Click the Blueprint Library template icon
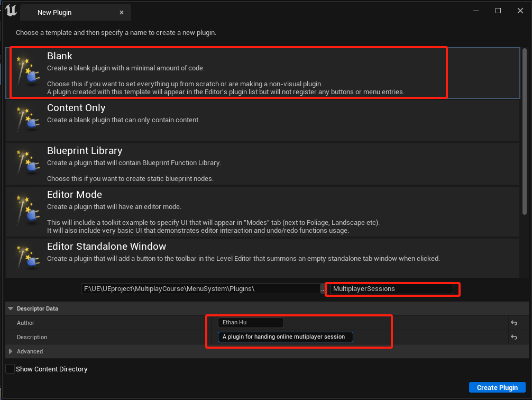Image resolution: width=532 pixels, height=400 pixels. 26,163
